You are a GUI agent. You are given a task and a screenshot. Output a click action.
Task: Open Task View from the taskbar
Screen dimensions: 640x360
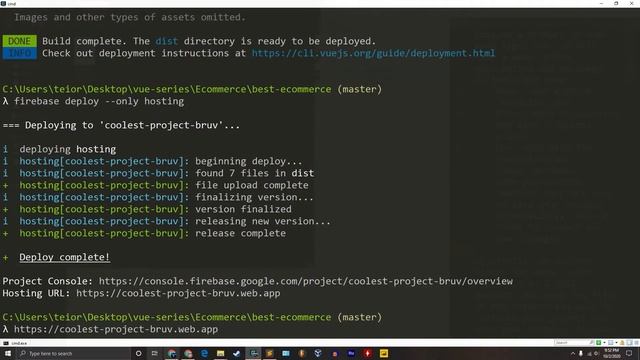tap(155, 353)
